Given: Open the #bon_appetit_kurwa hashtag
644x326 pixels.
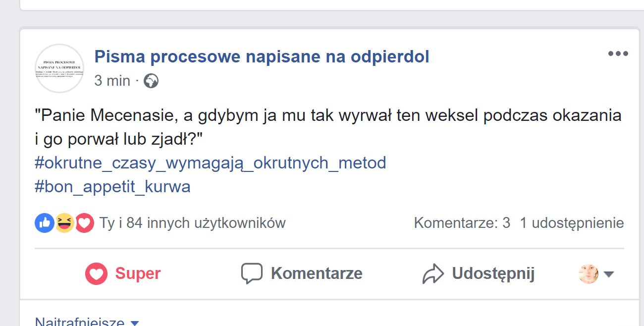Looking at the screenshot, I should click(112, 187).
